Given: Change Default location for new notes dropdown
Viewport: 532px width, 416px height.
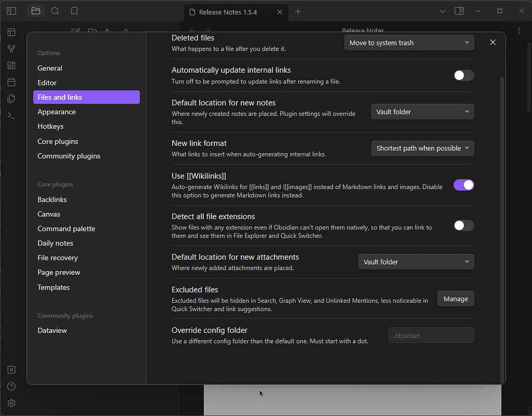Looking at the screenshot, I should tap(422, 111).
